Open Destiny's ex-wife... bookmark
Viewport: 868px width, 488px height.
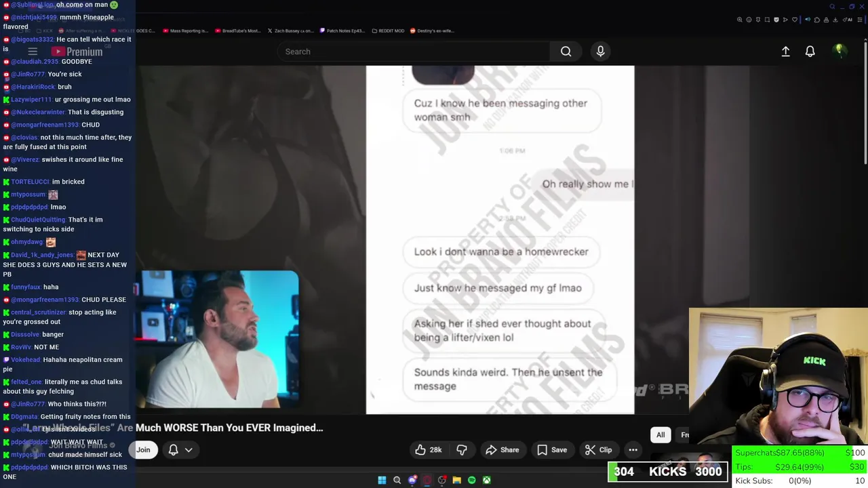click(432, 30)
